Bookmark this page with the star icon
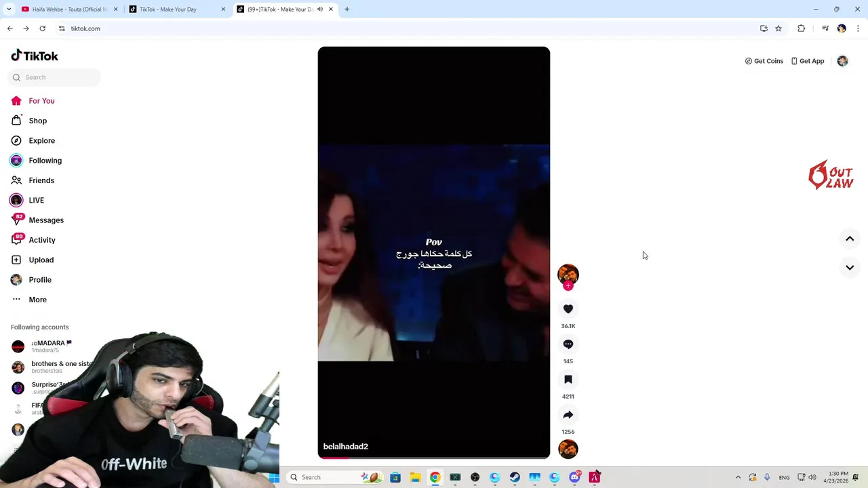Screen dimensions: 868x488 pyautogui.click(x=778, y=28)
